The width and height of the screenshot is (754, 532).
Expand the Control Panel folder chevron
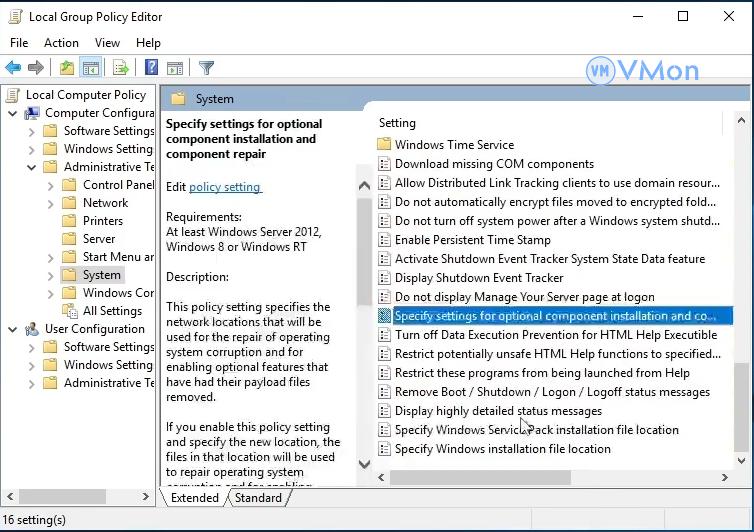[x=50, y=185]
